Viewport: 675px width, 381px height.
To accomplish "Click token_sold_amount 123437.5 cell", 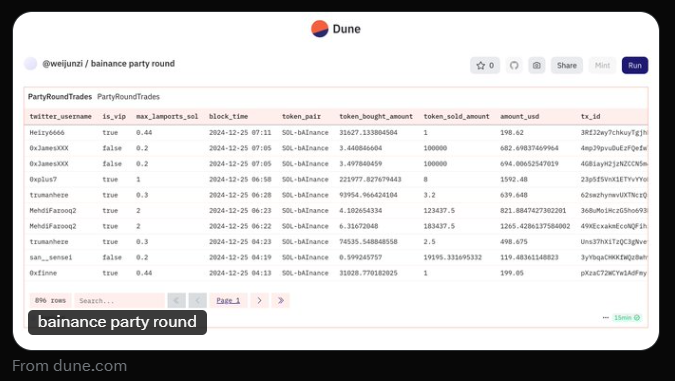I will (x=439, y=211).
